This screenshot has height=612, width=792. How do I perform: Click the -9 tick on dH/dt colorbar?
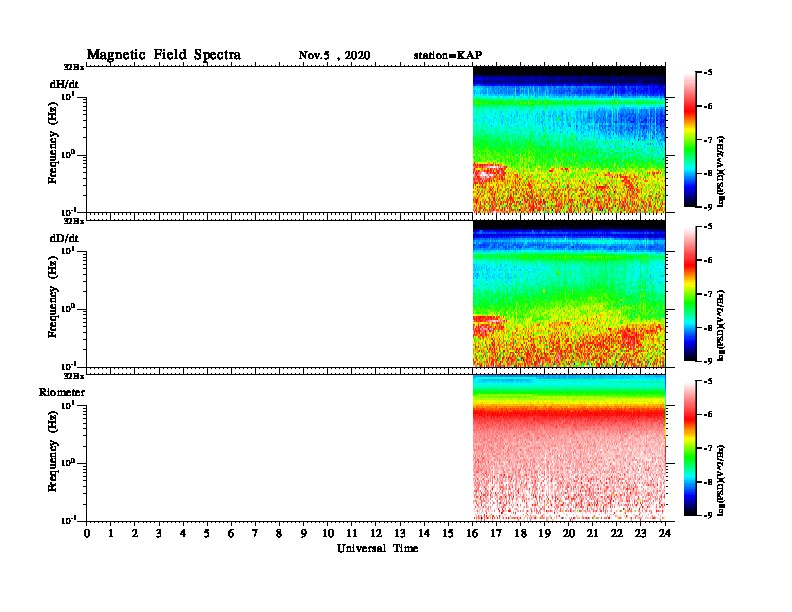pyautogui.click(x=708, y=207)
